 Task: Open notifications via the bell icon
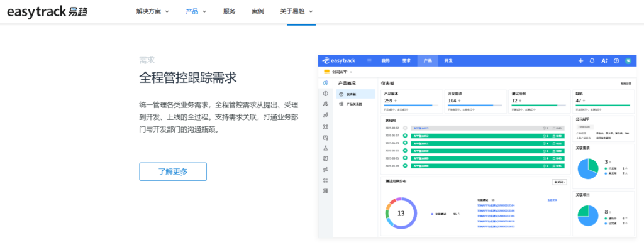(x=592, y=61)
